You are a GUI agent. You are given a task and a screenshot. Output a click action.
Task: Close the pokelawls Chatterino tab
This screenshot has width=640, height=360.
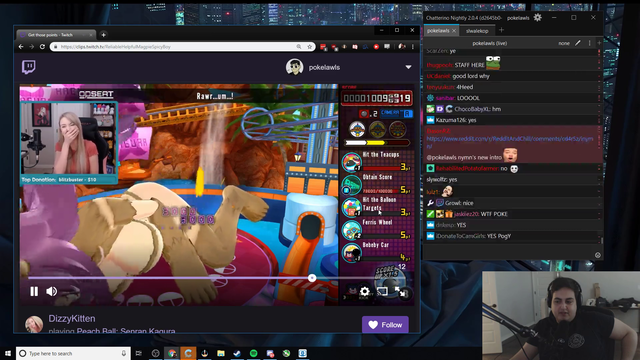point(454,31)
